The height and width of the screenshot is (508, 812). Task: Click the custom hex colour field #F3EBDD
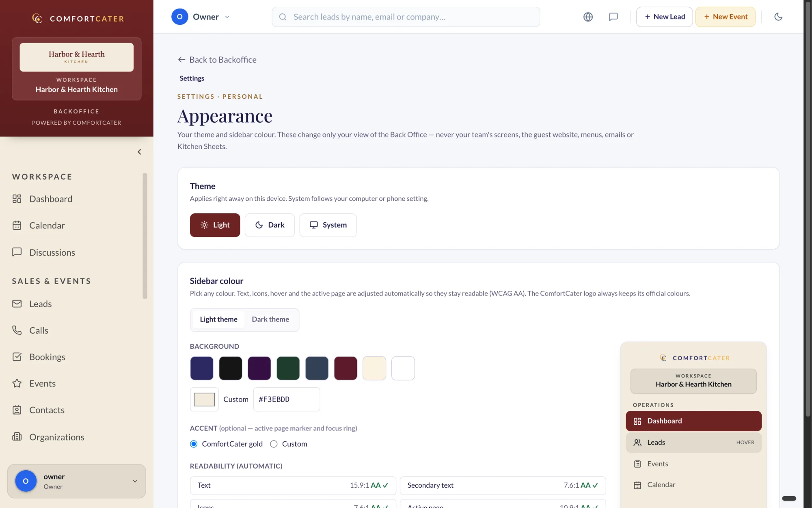coord(287,399)
